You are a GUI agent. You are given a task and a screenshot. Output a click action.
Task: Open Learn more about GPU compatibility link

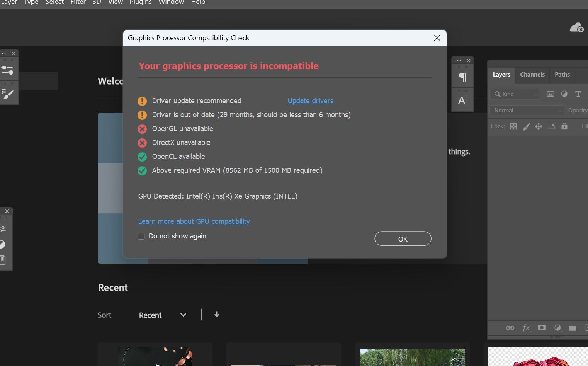pyautogui.click(x=194, y=221)
